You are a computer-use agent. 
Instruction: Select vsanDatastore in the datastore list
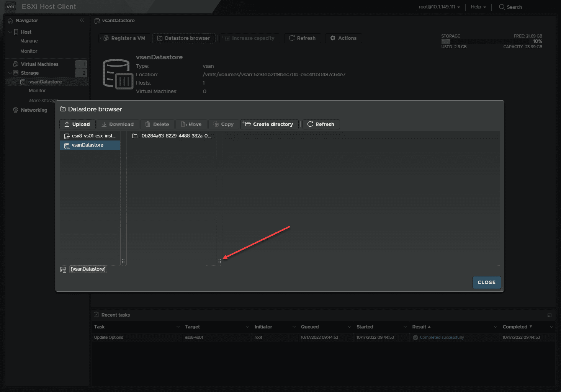click(88, 145)
